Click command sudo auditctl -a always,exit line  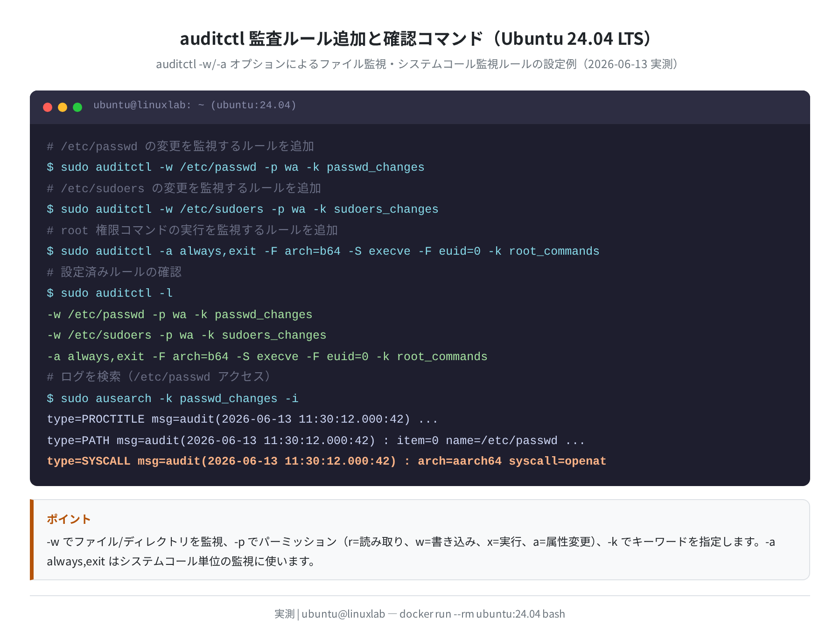[x=323, y=251]
